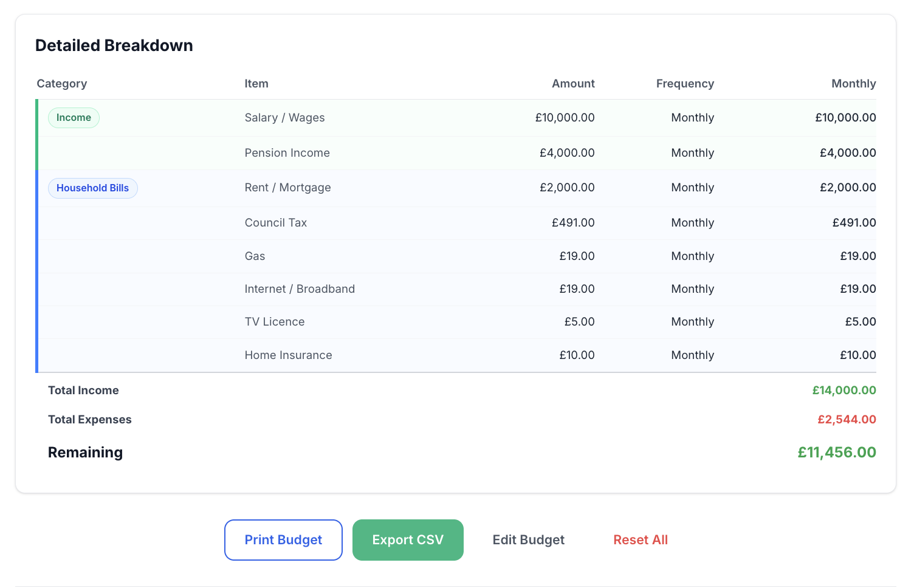Click the Detailed Breakdown heading
Viewport: 914px width, 588px height.
(114, 46)
